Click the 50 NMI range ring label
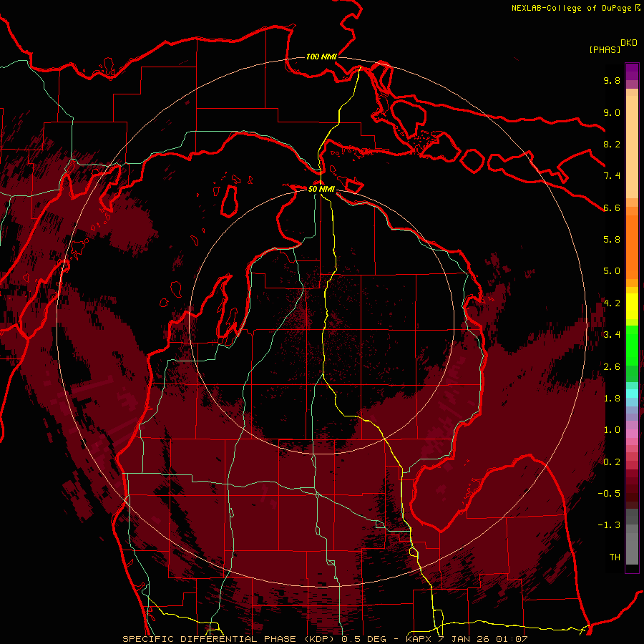Viewport: 644px width, 644px height. [x=321, y=189]
